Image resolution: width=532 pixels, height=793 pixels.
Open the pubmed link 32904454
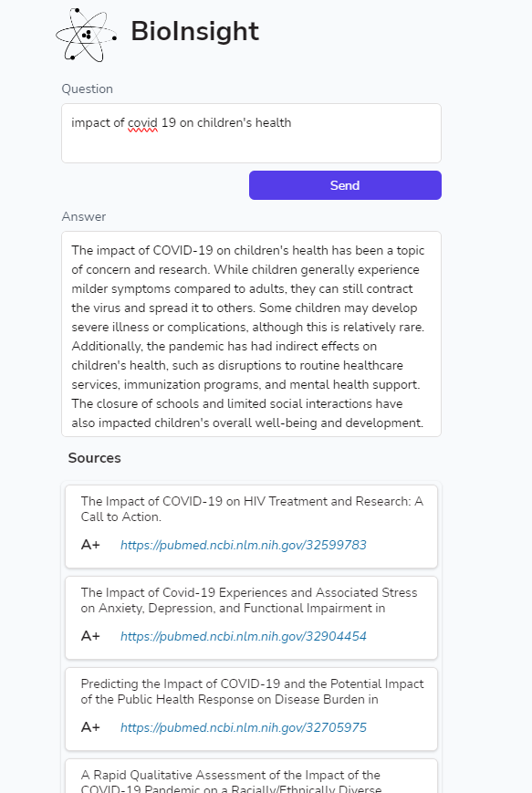(x=243, y=636)
